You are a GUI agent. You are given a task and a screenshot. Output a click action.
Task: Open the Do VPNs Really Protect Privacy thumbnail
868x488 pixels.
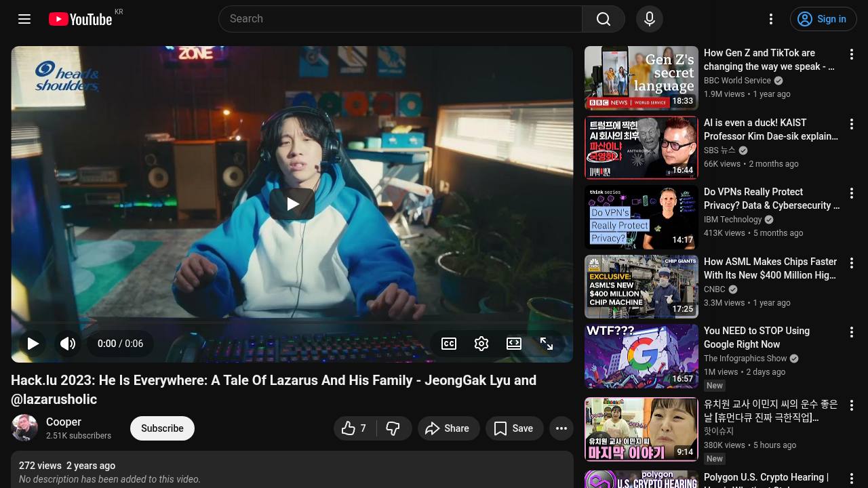click(642, 217)
